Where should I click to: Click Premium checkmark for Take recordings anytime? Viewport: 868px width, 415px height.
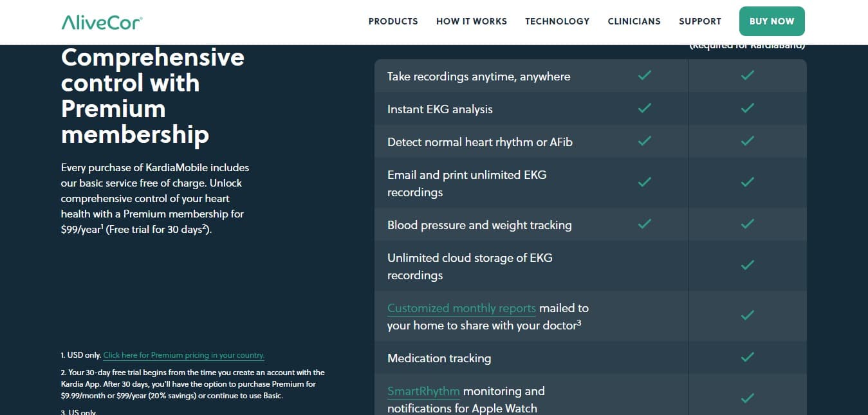point(747,75)
